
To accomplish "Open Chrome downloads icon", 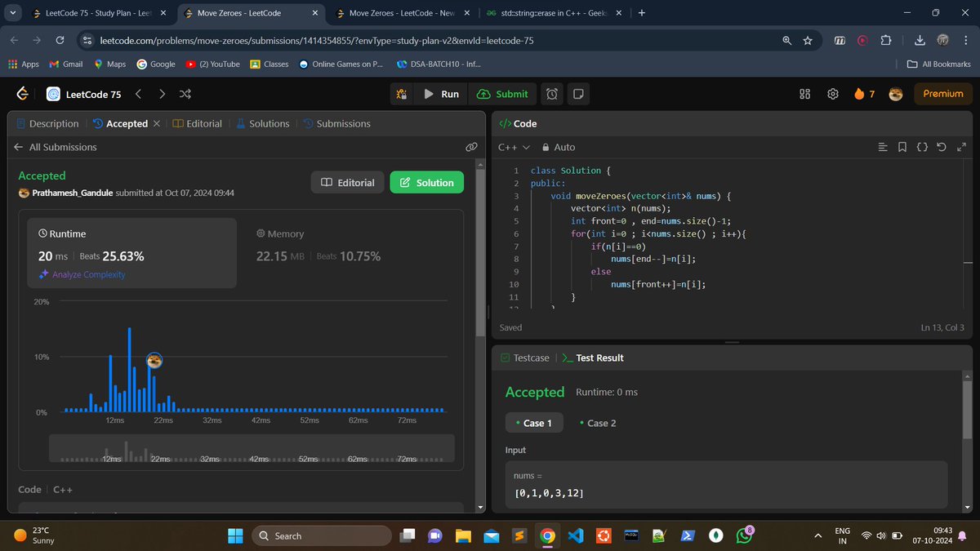I will click(x=920, y=40).
